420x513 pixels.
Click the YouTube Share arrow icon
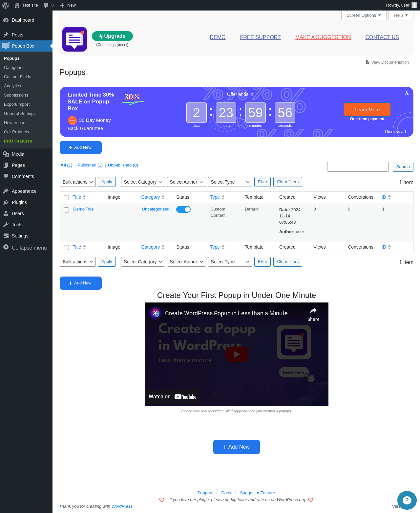tap(313, 311)
